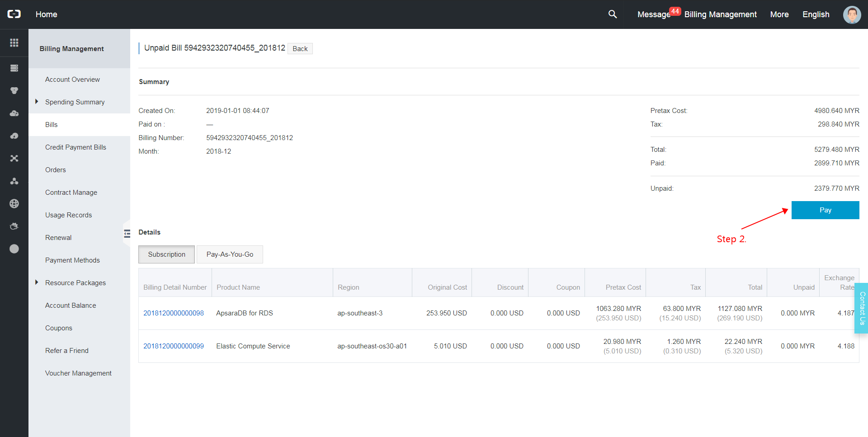This screenshot has width=868, height=437.
Task: Open the products grid menu icon
Action: pos(14,42)
